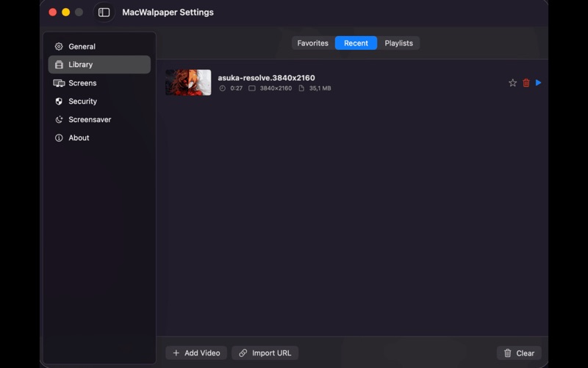
Task: Open the Screens section
Action: click(99, 83)
